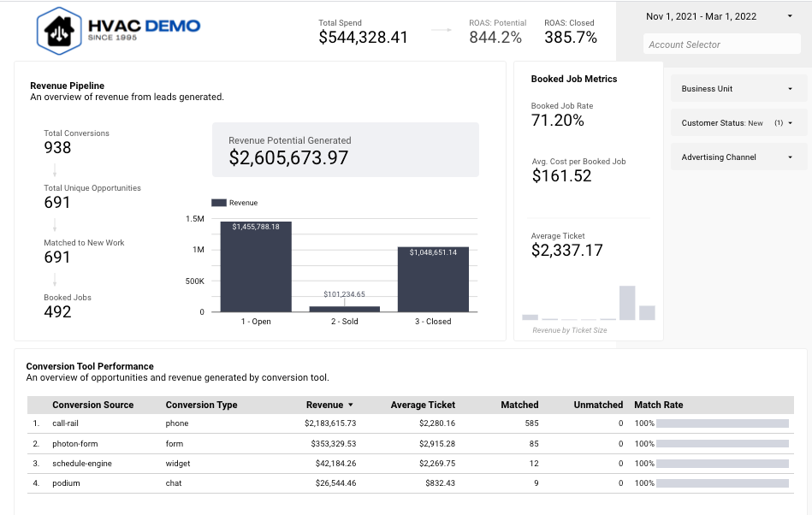Click the podium match rate bar
Screen dimensions: 812x515
[722, 483]
